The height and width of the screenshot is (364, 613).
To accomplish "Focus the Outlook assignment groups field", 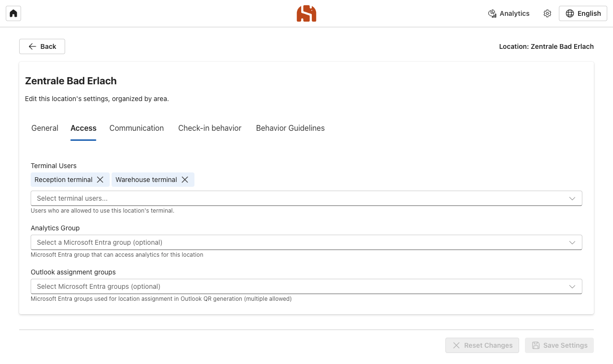I will [306, 286].
